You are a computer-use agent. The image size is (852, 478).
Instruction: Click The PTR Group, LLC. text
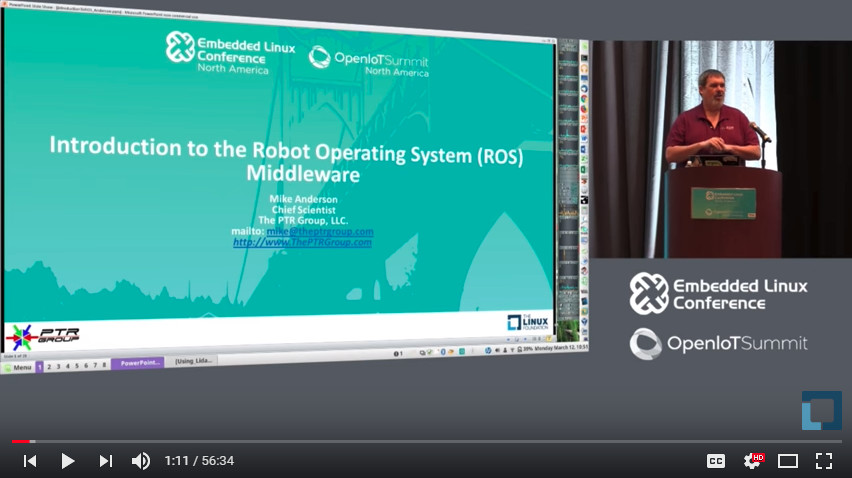[x=303, y=220]
